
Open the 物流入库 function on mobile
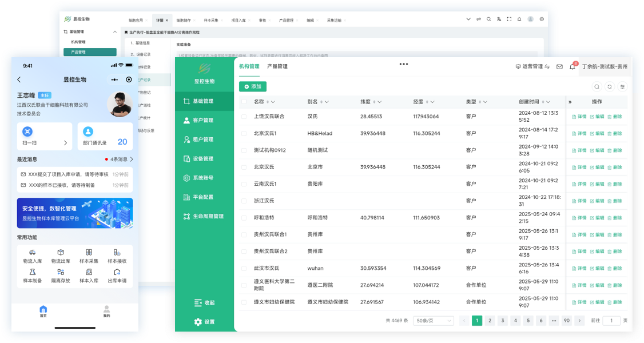[32, 256]
